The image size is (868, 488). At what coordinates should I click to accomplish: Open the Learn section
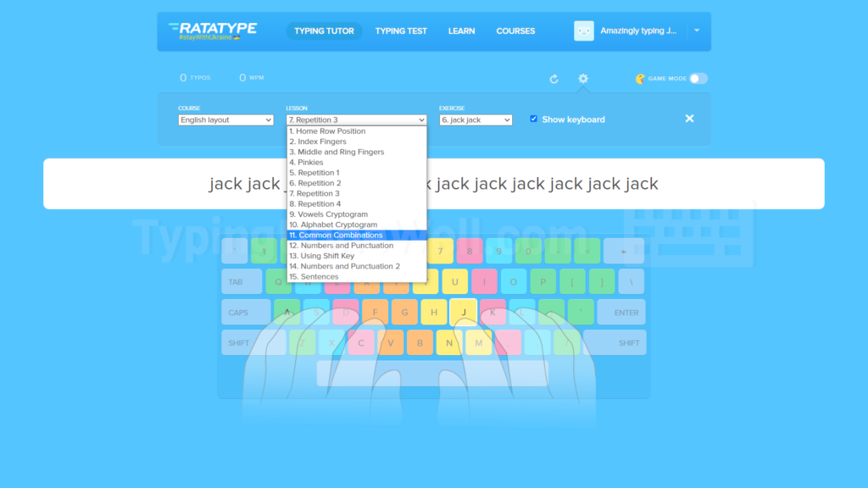461,31
